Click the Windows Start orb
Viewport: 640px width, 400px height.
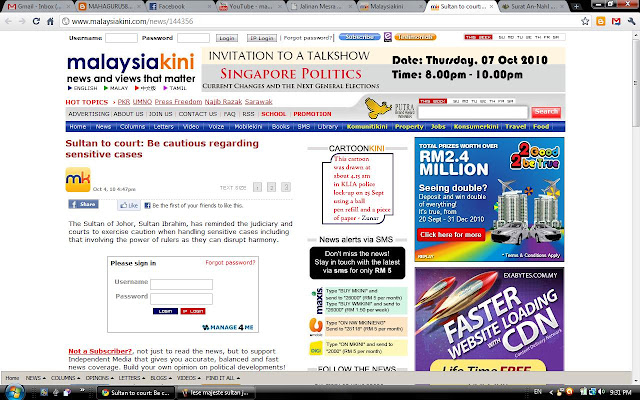click(x=12, y=392)
